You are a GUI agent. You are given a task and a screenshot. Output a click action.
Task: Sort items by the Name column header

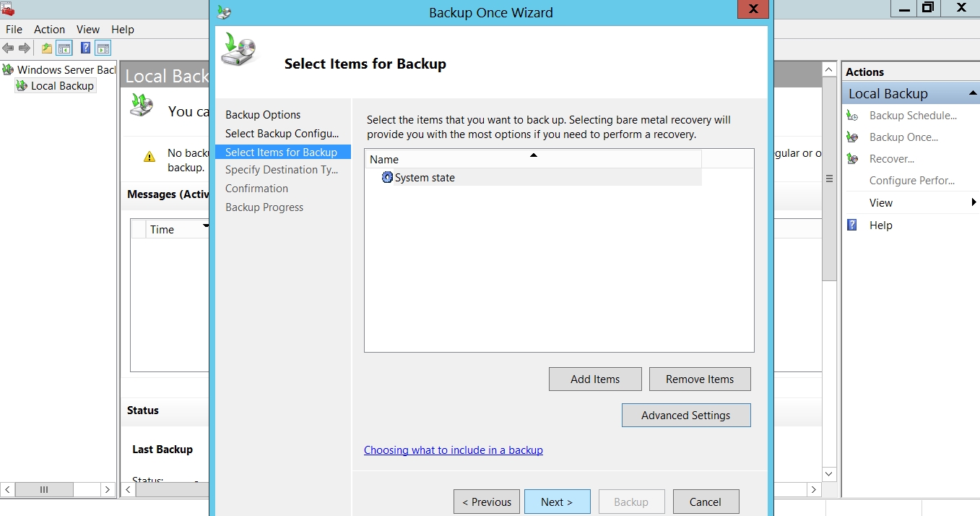(533, 159)
